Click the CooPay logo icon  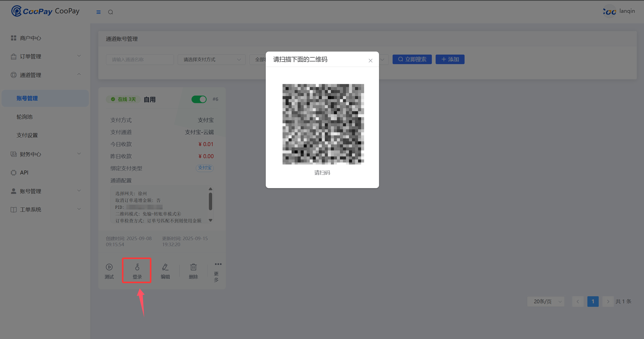point(16,11)
